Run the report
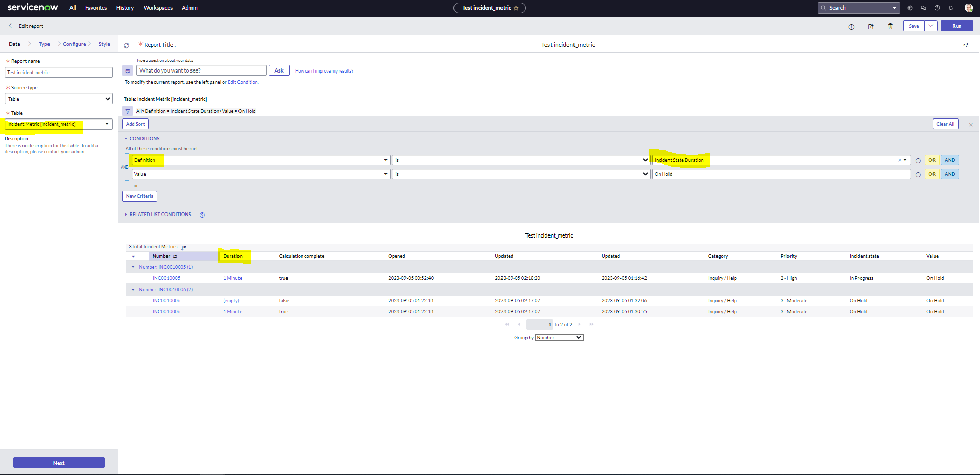Screen dimensions: 980x475 957,26
